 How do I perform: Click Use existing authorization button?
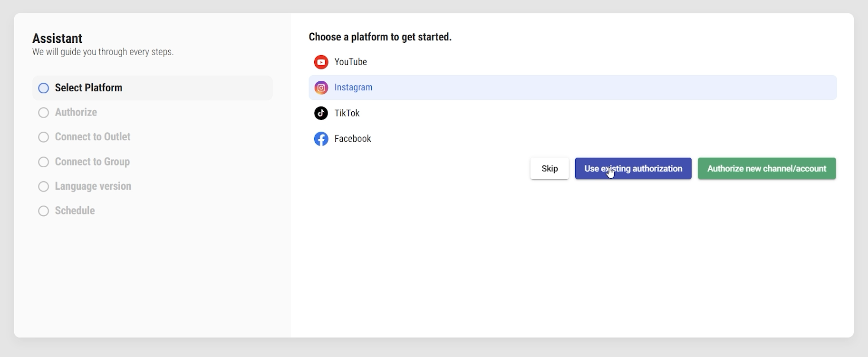[633, 169]
